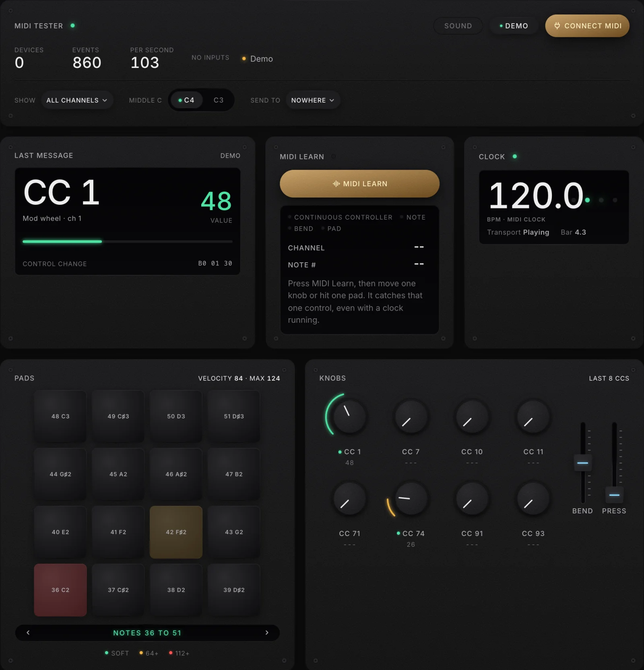
Task: Select the CC 10 knob
Action: pos(472,416)
